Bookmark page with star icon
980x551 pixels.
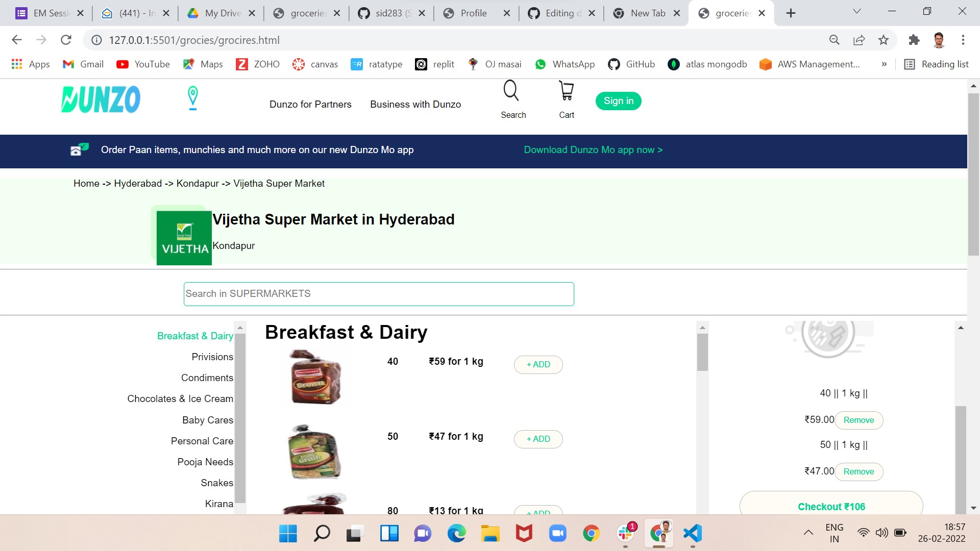[x=884, y=40]
